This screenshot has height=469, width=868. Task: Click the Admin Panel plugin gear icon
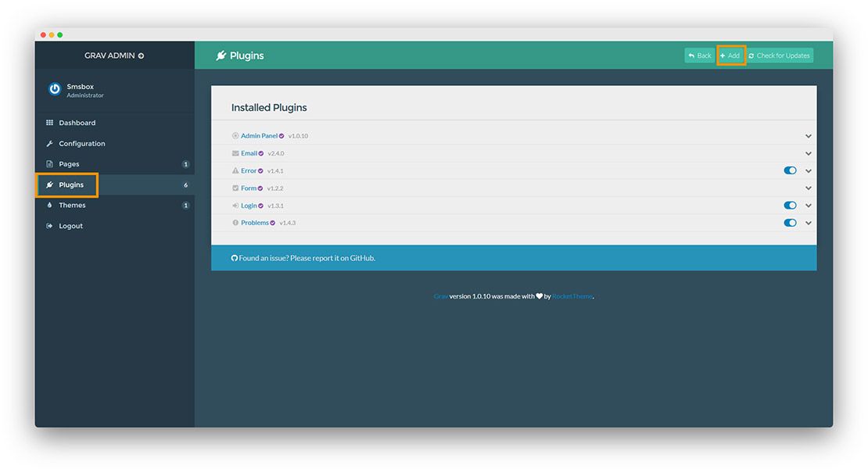tap(235, 135)
